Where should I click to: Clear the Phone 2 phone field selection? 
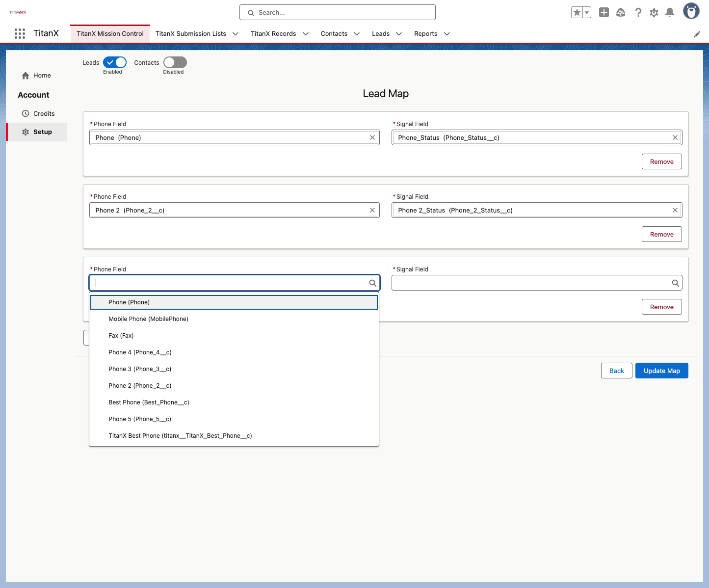click(372, 210)
